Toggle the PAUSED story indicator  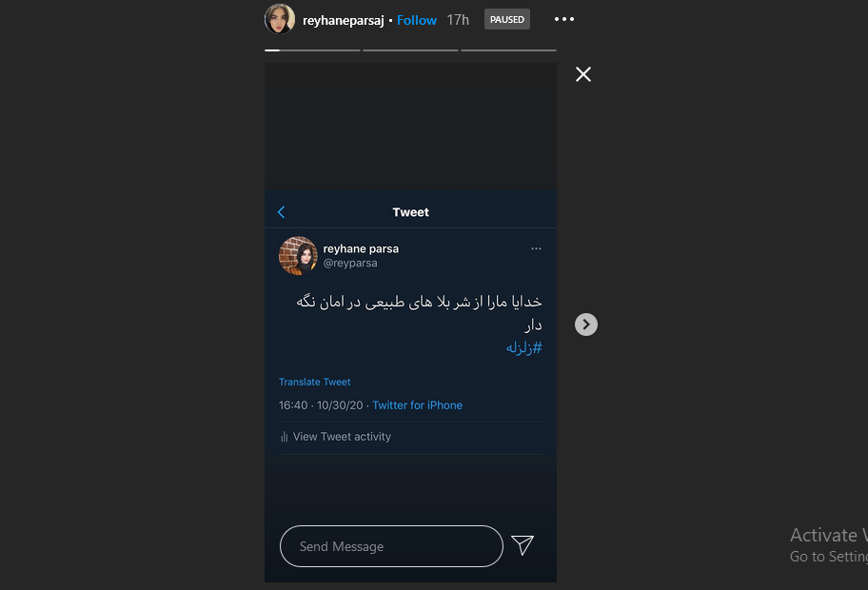click(x=507, y=19)
